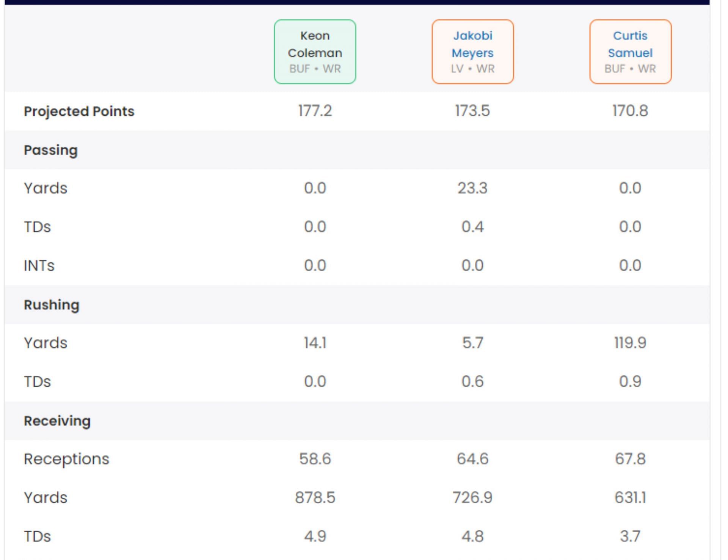Select the Receiving section header
728x560 pixels.
coord(57,421)
